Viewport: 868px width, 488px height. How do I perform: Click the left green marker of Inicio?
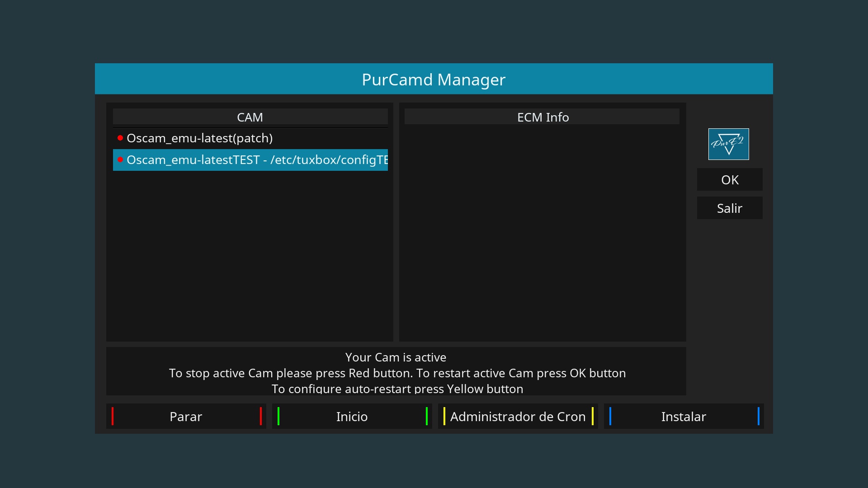tap(278, 416)
